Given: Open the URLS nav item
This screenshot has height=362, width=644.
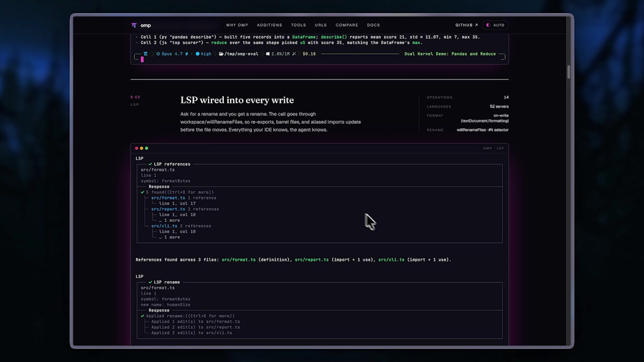Looking at the screenshot, I should [320, 25].
